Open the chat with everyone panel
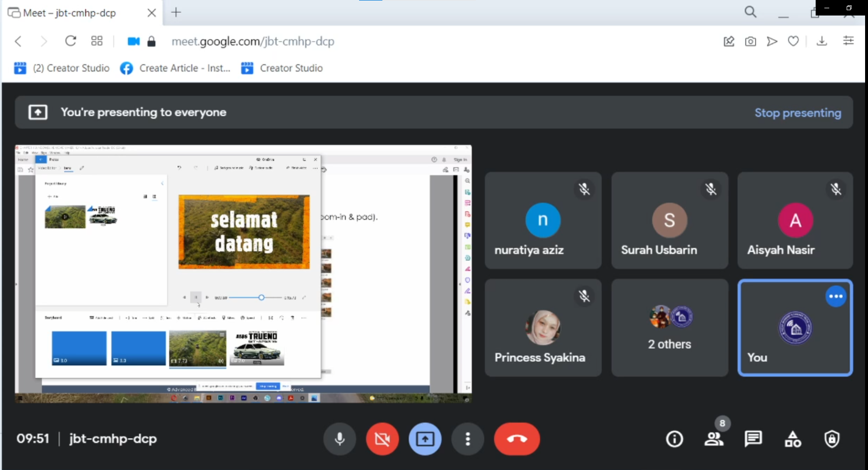Viewport: 868px width, 470px height. [753, 439]
